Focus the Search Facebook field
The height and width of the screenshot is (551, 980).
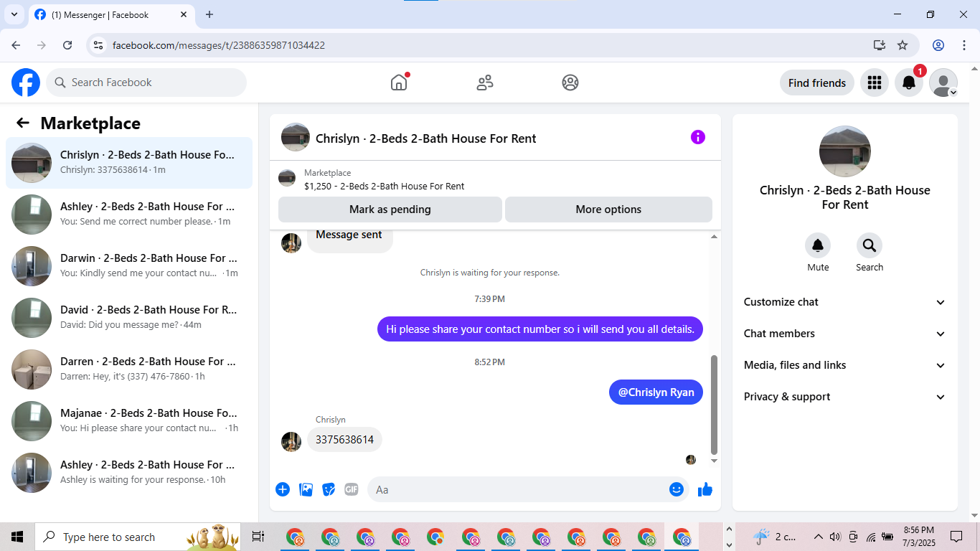(x=146, y=83)
